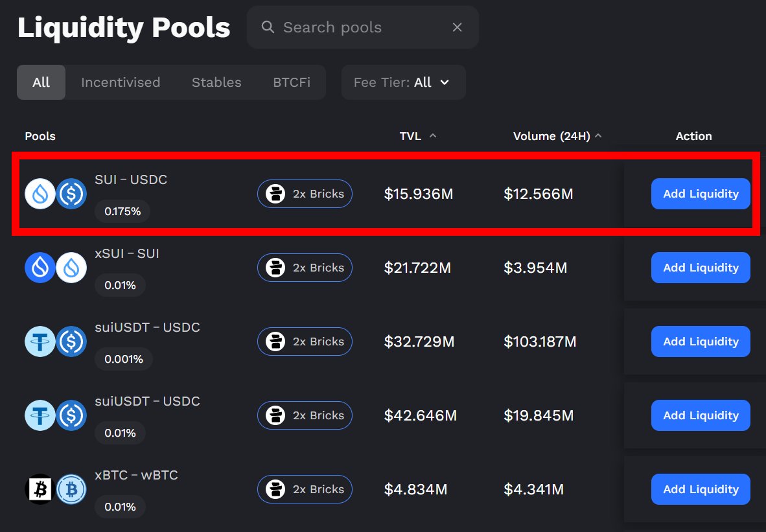766x532 pixels.
Task: Click the Liquidity Pools heading
Action: click(124, 27)
